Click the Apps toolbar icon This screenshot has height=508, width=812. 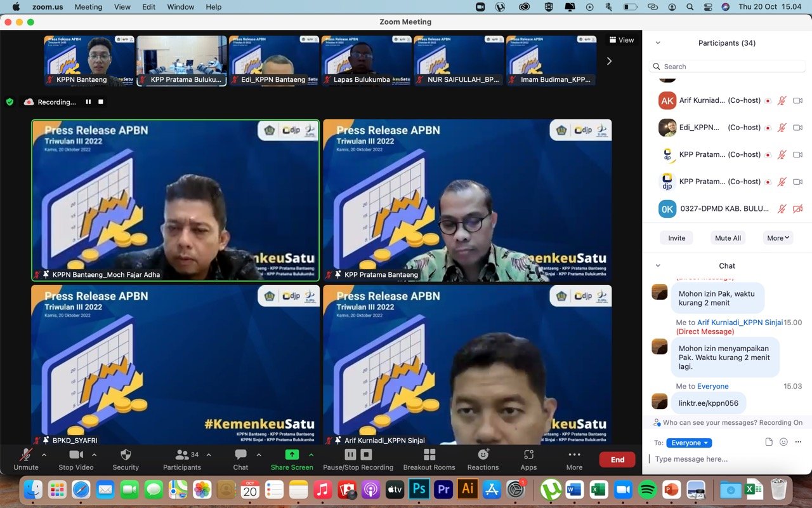click(528, 455)
